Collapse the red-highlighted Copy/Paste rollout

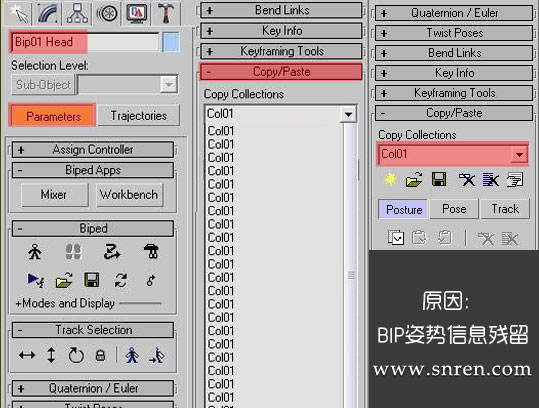coord(281,71)
